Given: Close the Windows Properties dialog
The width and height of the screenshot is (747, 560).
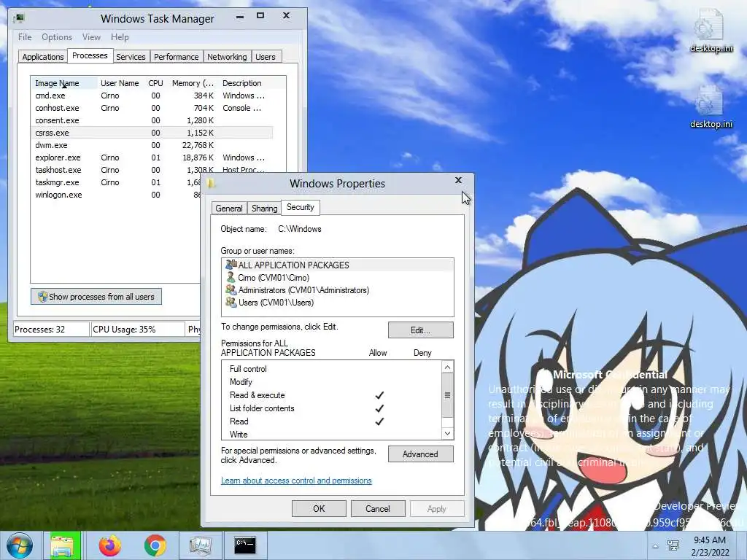Looking at the screenshot, I should click(x=458, y=180).
